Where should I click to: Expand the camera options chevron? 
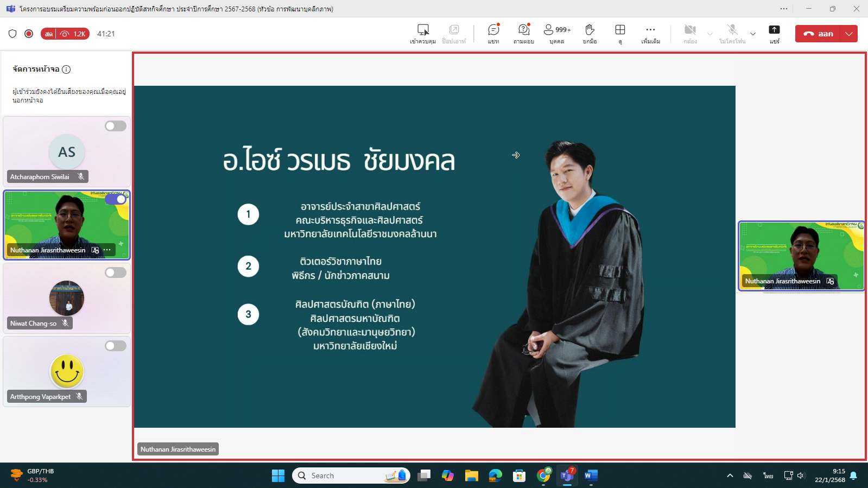click(x=710, y=34)
